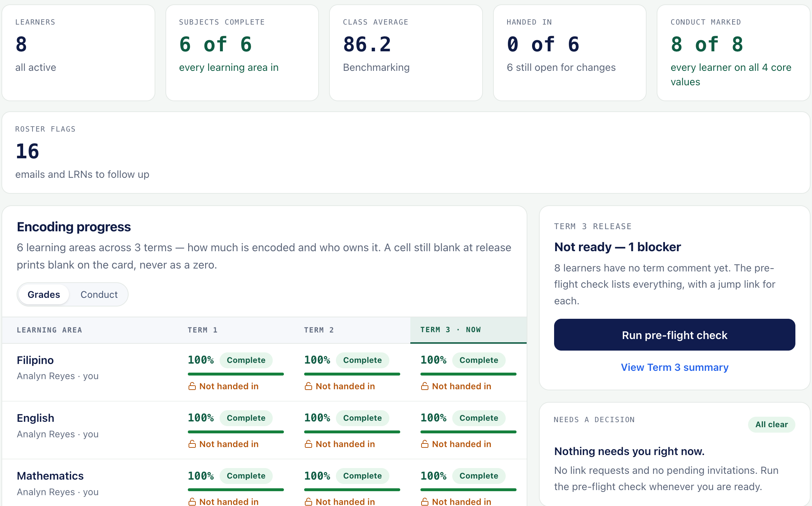Click lock icon for English Term 3
The image size is (812, 506).
(425, 444)
